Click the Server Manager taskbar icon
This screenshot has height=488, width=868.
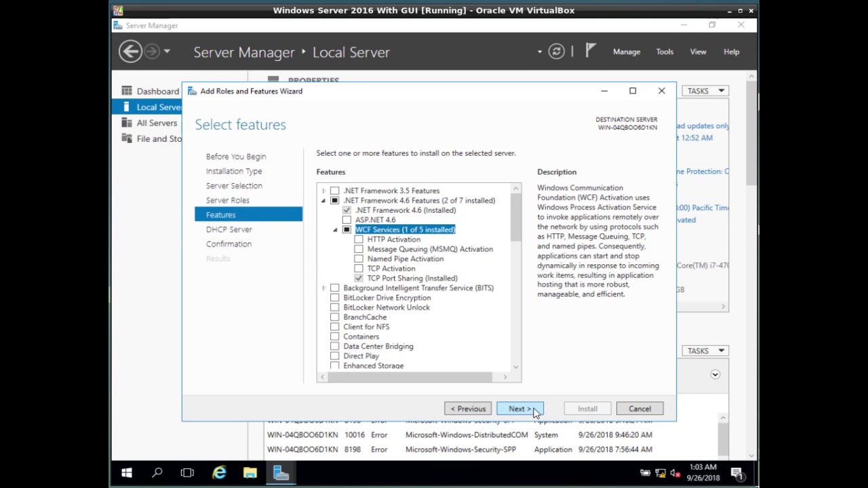(x=281, y=473)
